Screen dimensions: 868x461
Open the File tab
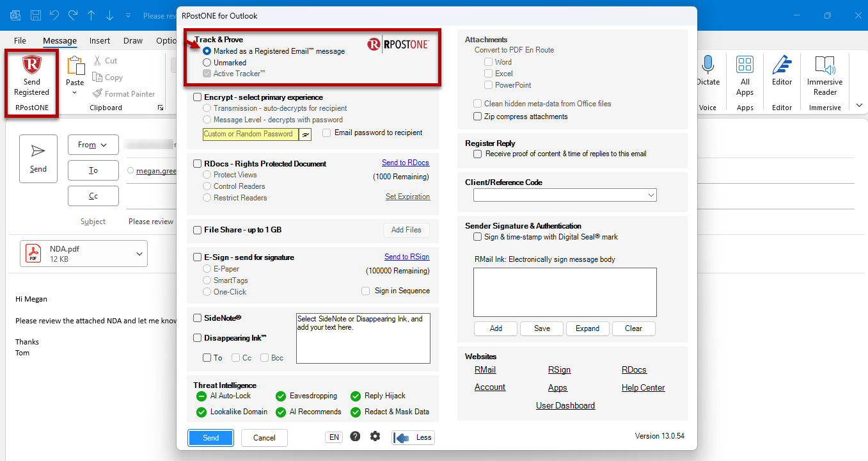[20, 40]
